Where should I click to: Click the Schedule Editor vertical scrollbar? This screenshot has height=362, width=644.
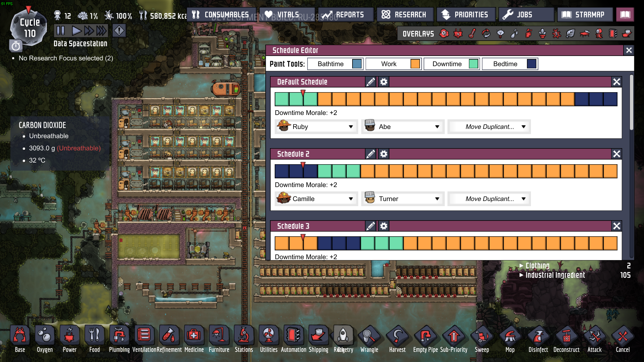[x=631, y=102]
